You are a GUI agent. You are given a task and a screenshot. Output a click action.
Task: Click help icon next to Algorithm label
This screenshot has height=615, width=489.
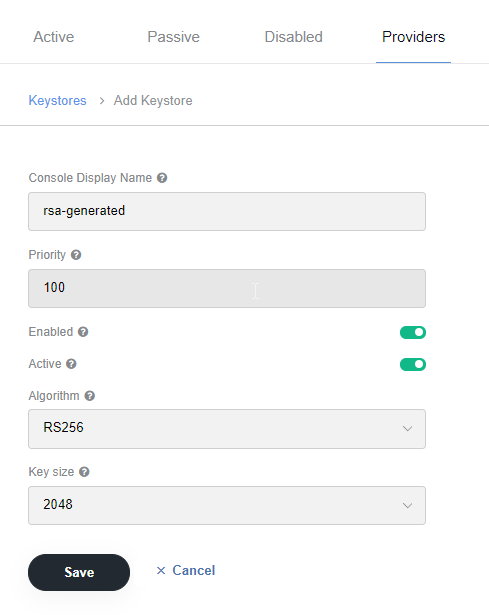[90, 396]
